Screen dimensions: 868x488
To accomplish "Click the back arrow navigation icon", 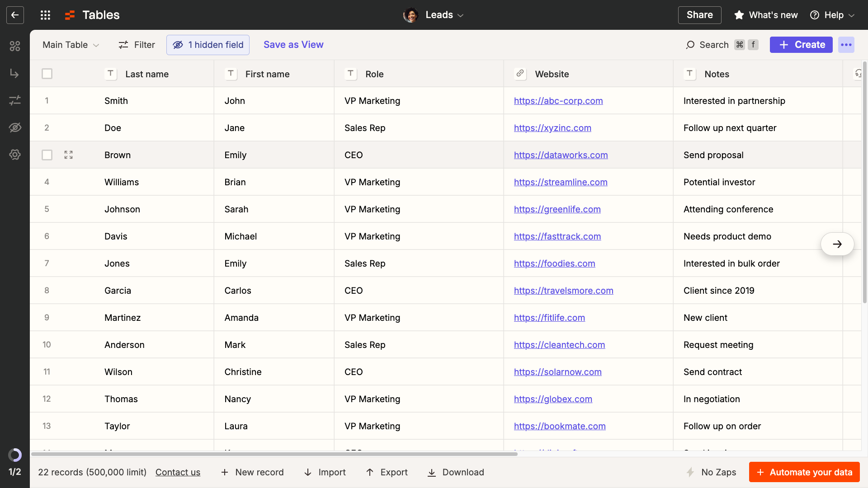I will pyautogui.click(x=15, y=15).
